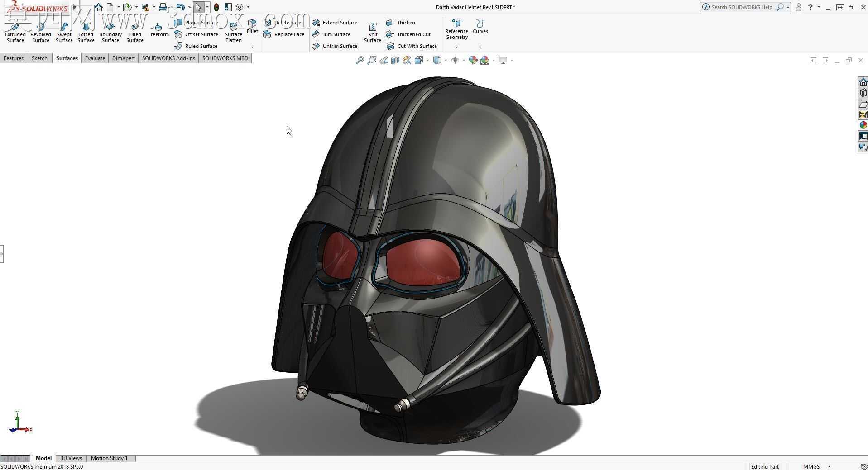868x470 pixels.
Task: Open Design Library task pane
Action: click(863, 93)
